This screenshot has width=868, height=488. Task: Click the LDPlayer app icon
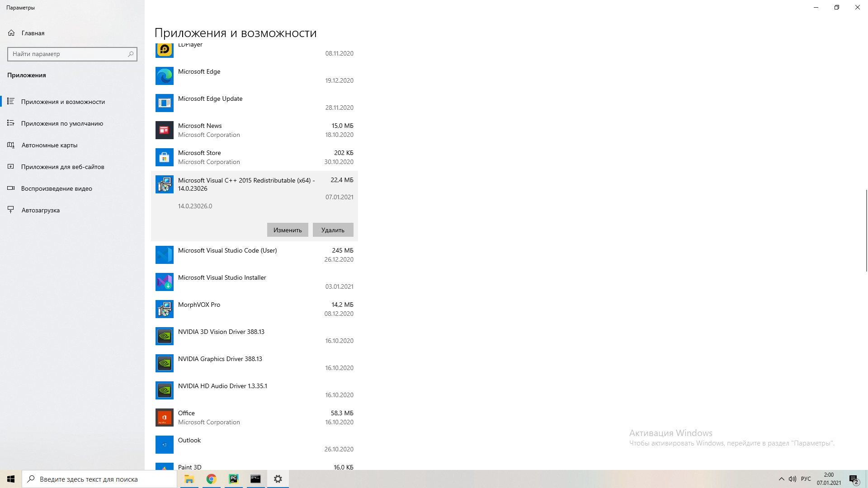(x=164, y=50)
